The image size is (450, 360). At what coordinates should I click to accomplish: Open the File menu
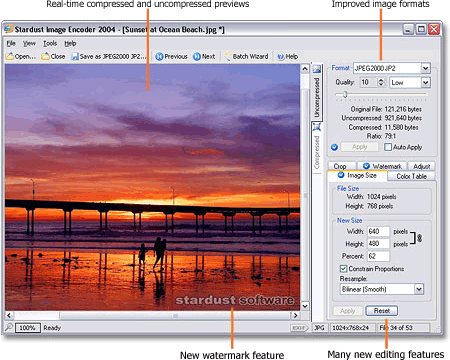pos(11,43)
